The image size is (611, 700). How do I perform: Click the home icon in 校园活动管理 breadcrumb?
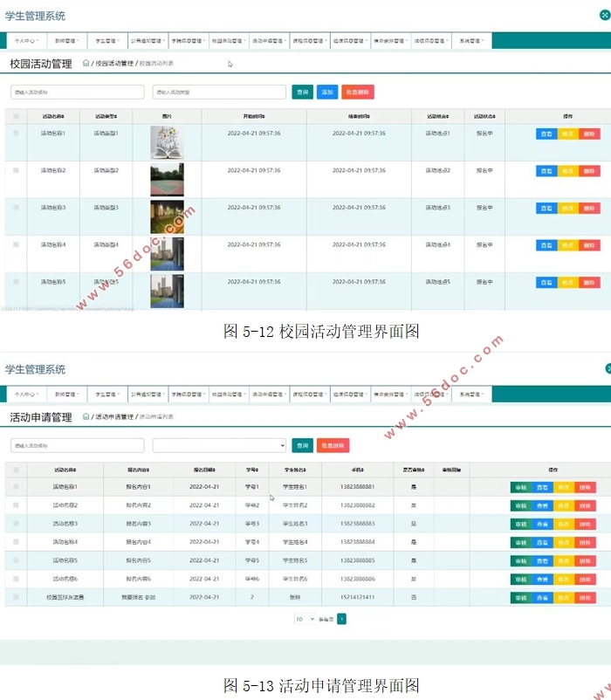pos(86,63)
